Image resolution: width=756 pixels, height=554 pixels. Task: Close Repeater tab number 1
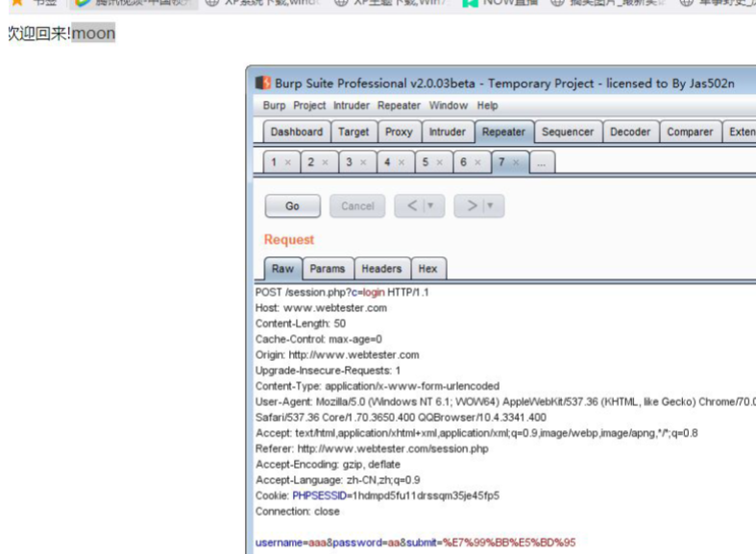tap(287, 163)
